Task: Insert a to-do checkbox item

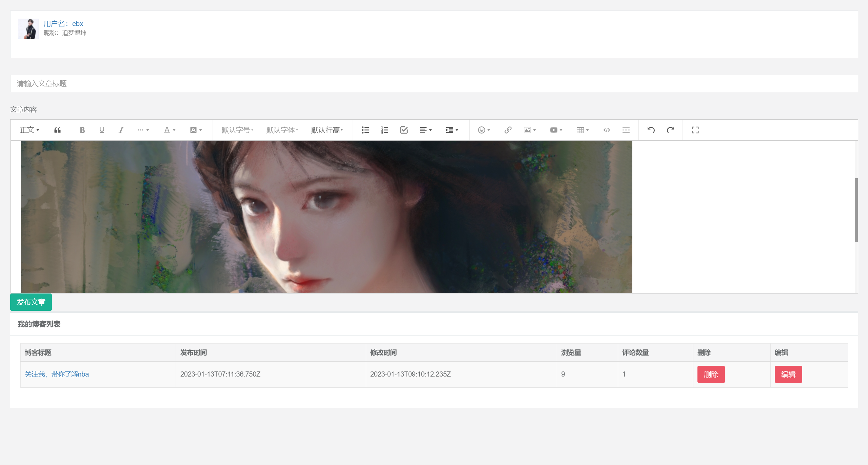Action: point(404,130)
